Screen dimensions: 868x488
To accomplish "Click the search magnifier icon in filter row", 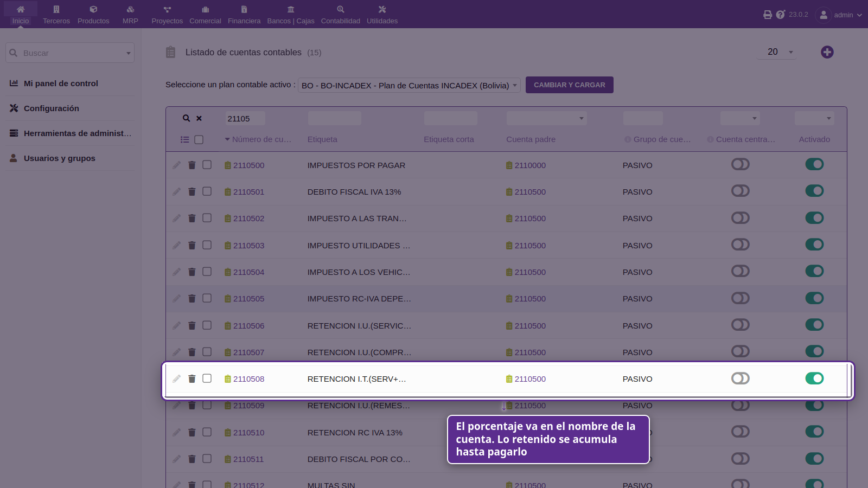I will 186,118.
